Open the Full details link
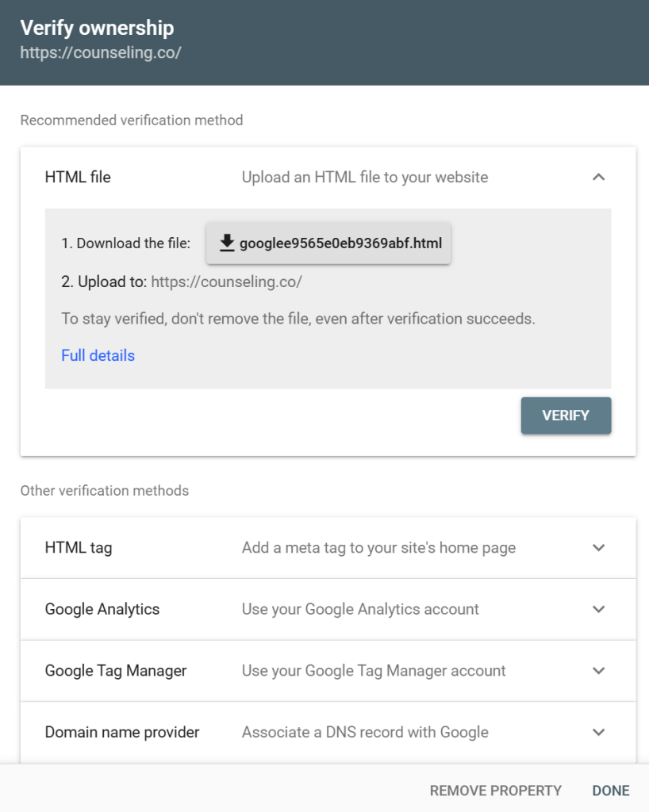Image resolution: width=649 pixels, height=812 pixels. pyautogui.click(x=98, y=355)
